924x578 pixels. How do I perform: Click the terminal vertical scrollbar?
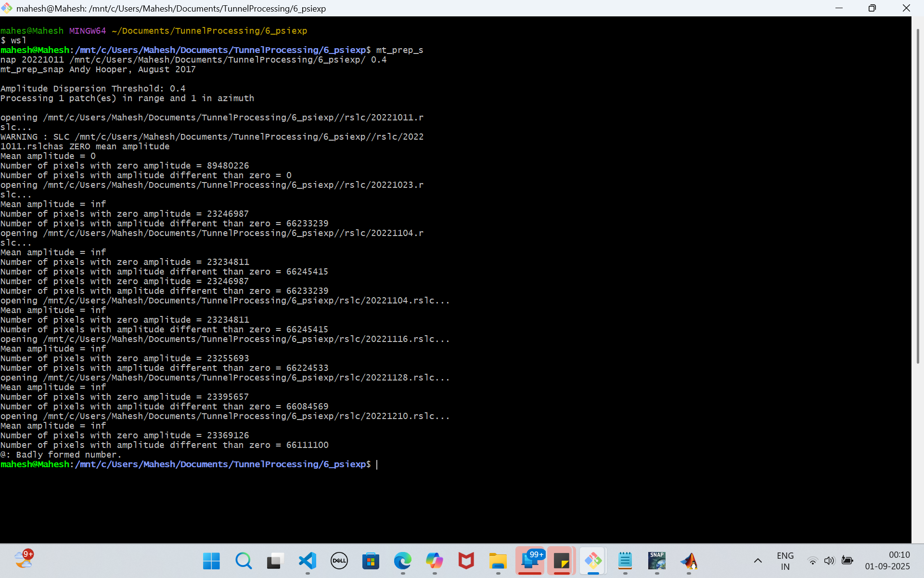coord(917,193)
